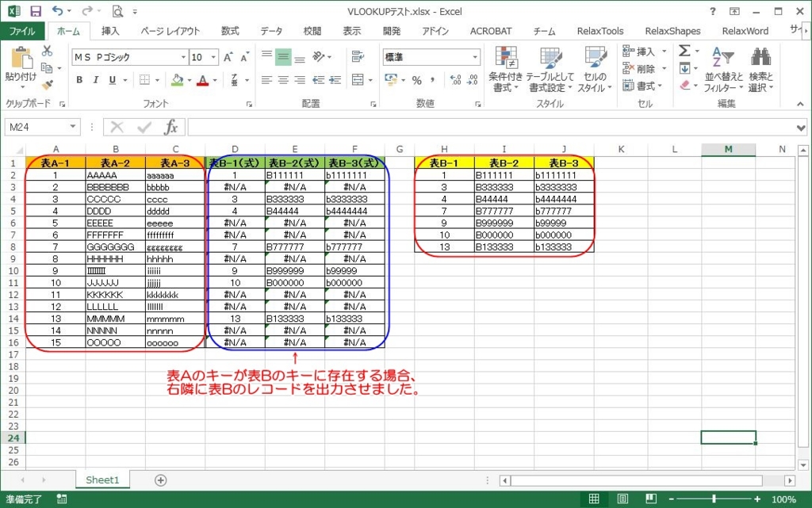Switch to the Data (データ) tab
The height and width of the screenshot is (508, 812).
[x=271, y=31]
